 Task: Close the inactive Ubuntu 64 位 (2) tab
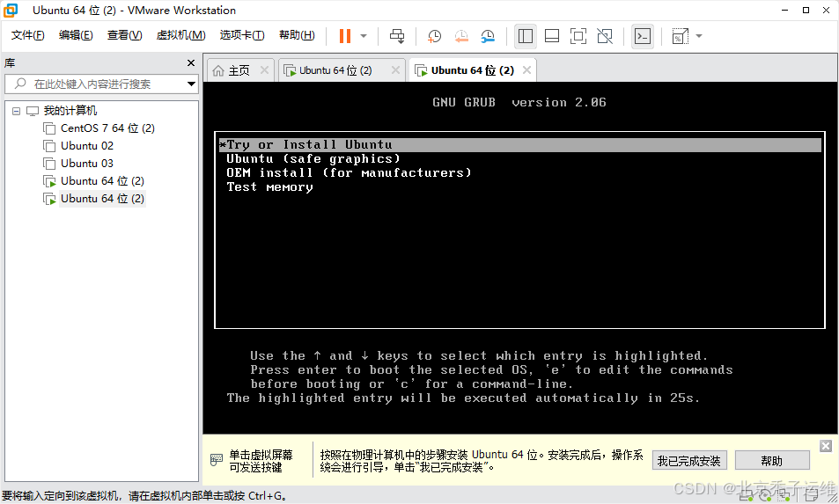[x=395, y=70]
